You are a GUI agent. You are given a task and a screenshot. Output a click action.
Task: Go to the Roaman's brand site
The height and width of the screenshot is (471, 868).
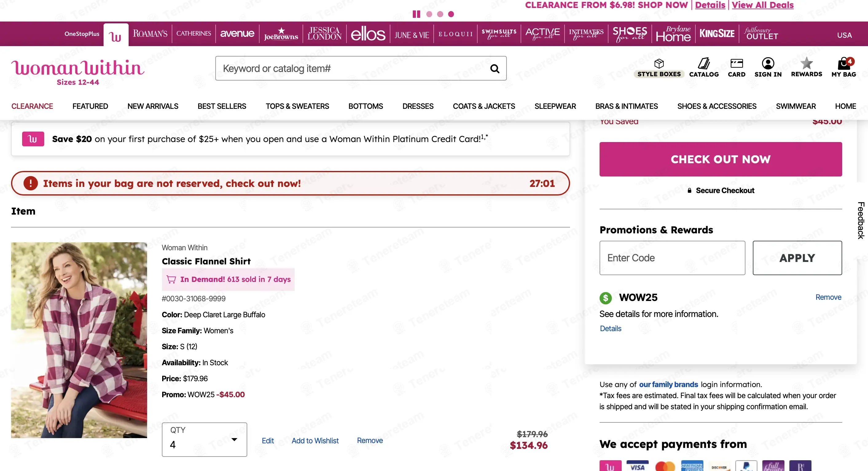tap(150, 34)
